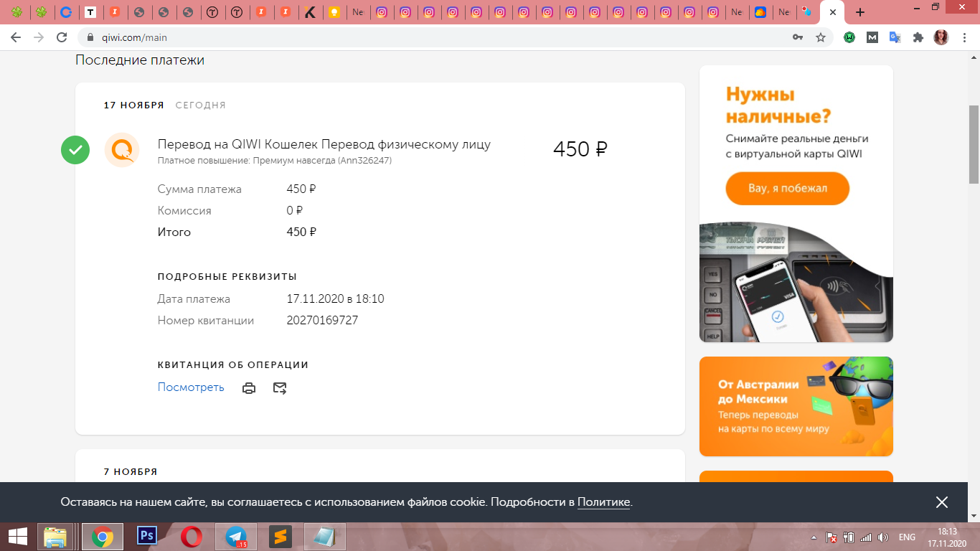This screenshot has width=980, height=551.
Task: Switch to the blue cloud tab
Action: [760, 12]
